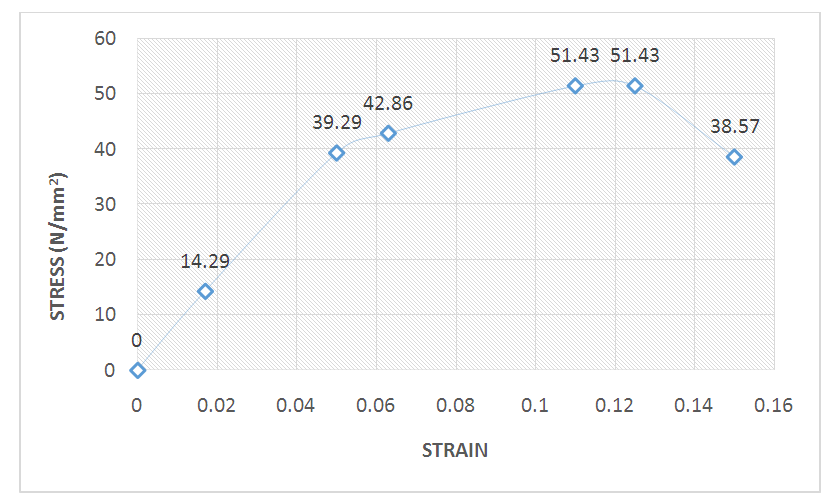
Task: Select the 0.16 tick label on the strain axis
Action: click(774, 405)
